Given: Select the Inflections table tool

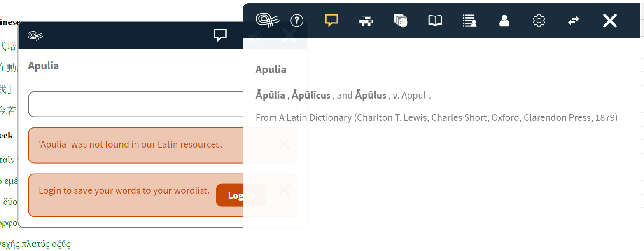Looking at the screenshot, I should 366,21.
